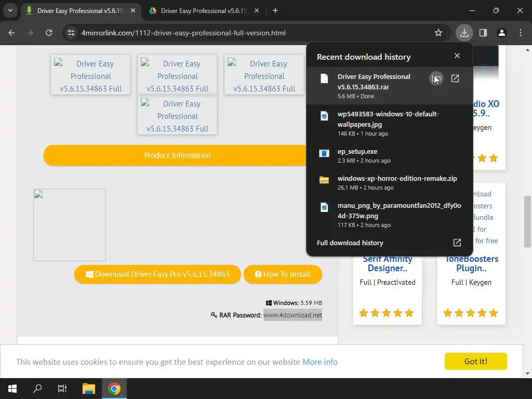Open first Driver Easy Professional screenshot thumbnail
Viewport: 532px width, 399px height.
(x=90, y=75)
